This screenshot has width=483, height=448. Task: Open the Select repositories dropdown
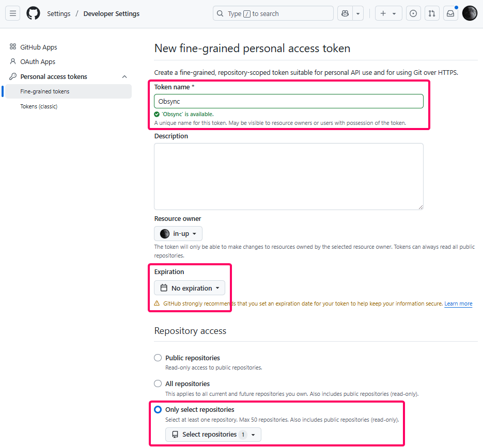click(x=213, y=435)
